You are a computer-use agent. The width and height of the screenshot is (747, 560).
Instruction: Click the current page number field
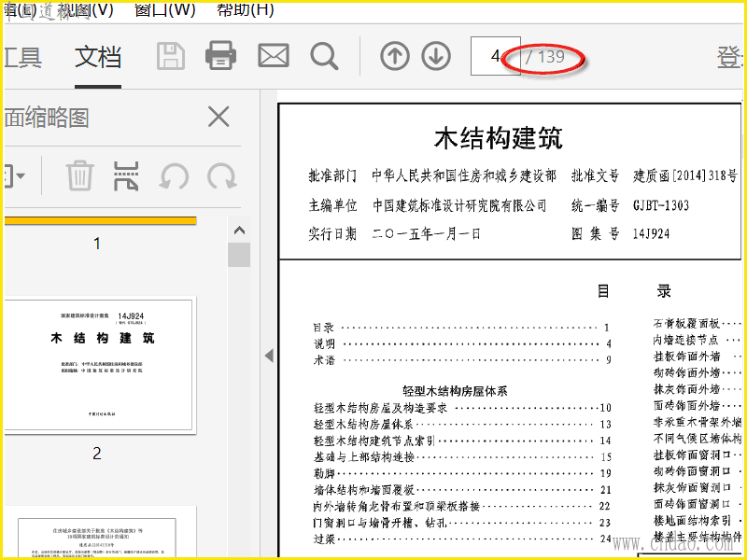point(495,56)
